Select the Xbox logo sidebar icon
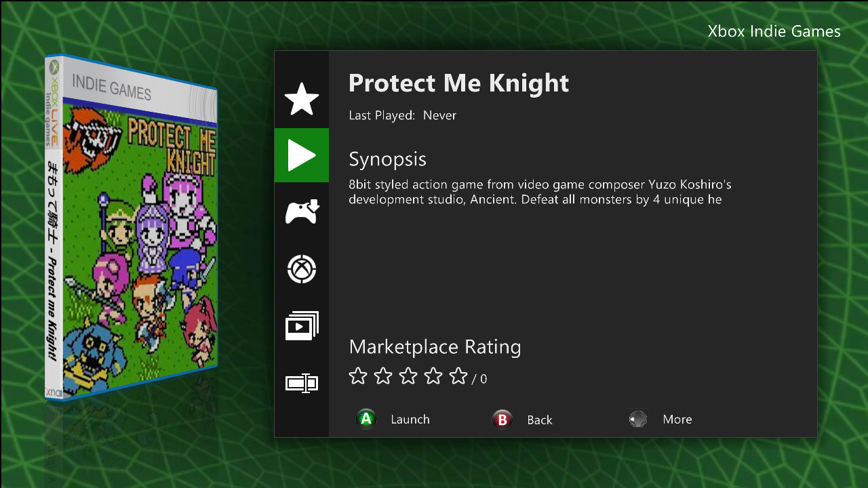 coord(302,269)
